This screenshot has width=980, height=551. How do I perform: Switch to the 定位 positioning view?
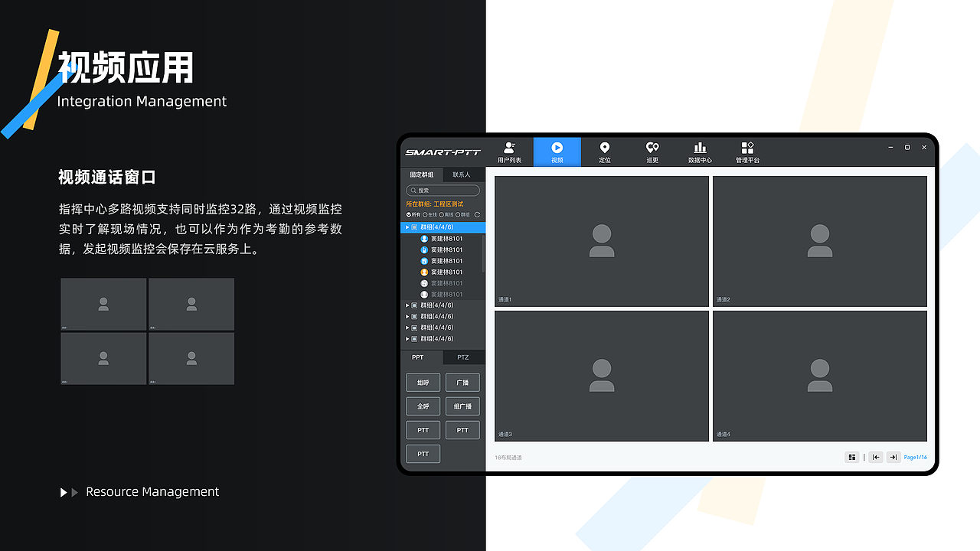coord(604,151)
